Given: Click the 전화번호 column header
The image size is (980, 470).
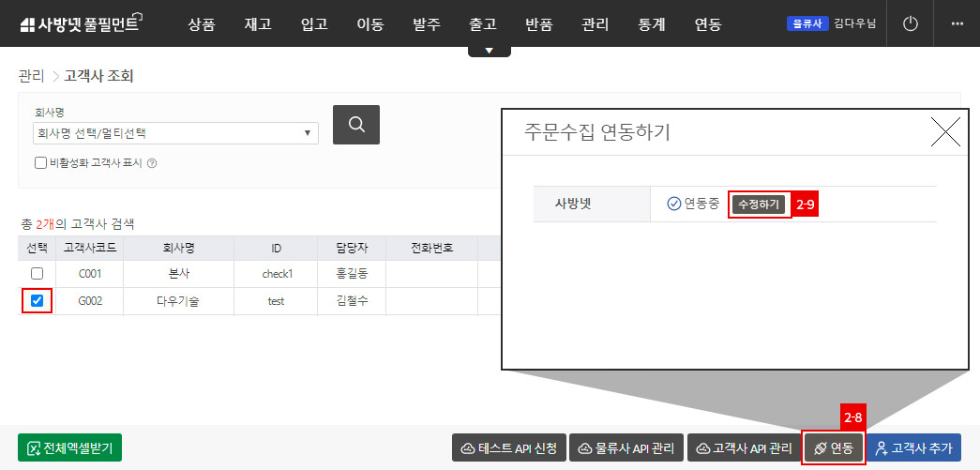Looking at the screenshot, I should click(432, 248).
